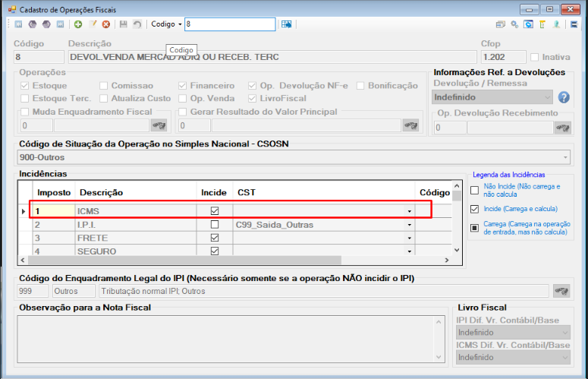Open the gears settings icon

(x=514, y=24)
